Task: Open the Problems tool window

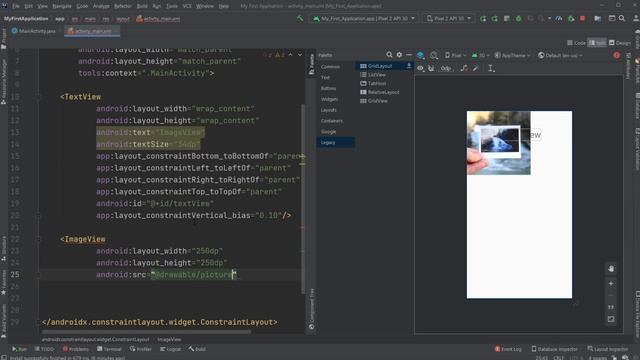Action: 76,349
